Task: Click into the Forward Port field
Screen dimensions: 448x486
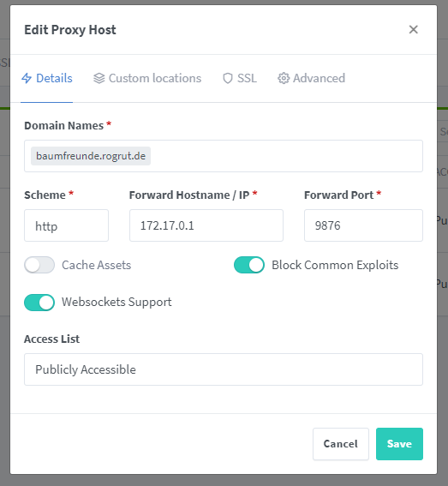Action: coord(363,225)
